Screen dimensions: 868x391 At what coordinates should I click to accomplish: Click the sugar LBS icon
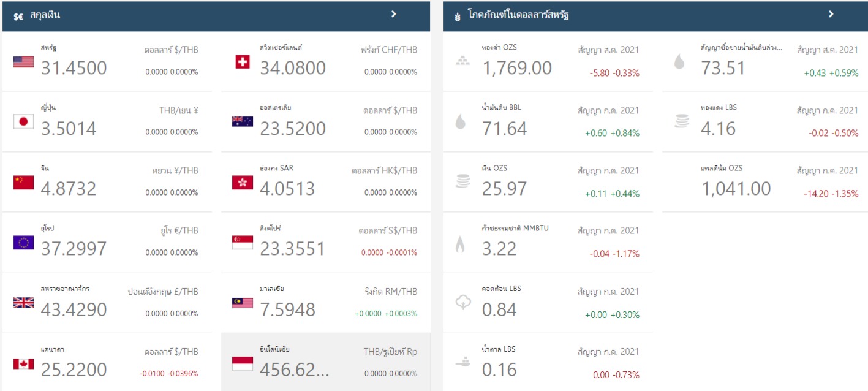point(462,362)
